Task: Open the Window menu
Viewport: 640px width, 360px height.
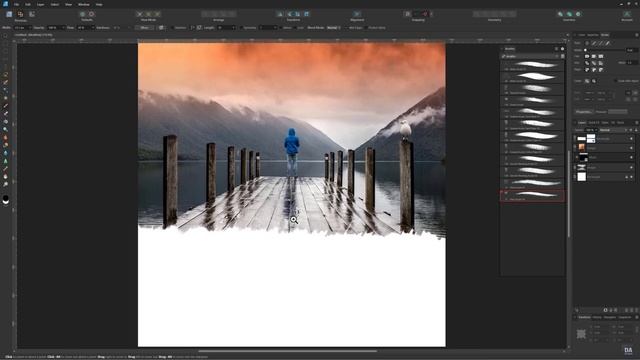Action: (x=84, y=4)
